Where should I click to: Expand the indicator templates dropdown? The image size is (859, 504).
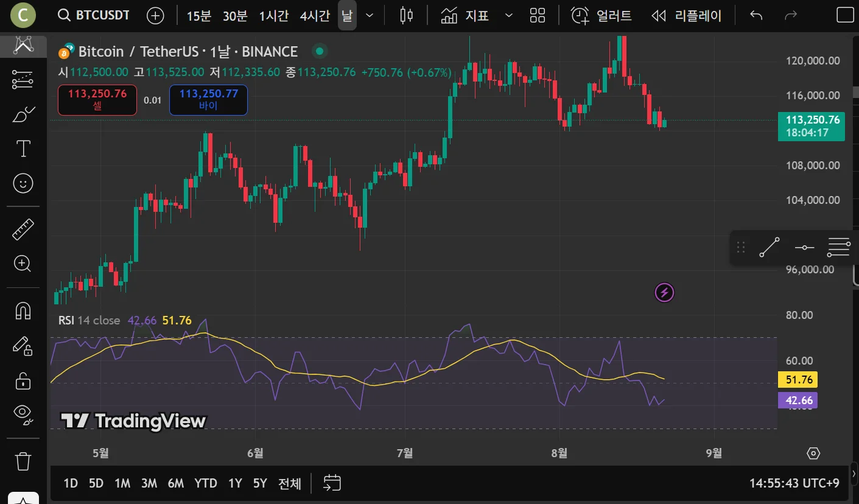pos(509,16)
